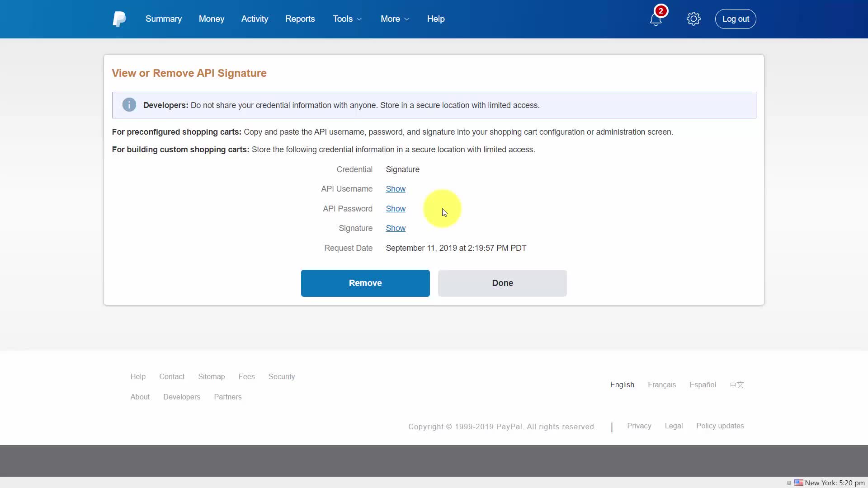This screenshot has width=868, height=488.
Task: Click the 'View or Remove API Signature' heading
Action: pyautogui.click(x=189, y=73)
